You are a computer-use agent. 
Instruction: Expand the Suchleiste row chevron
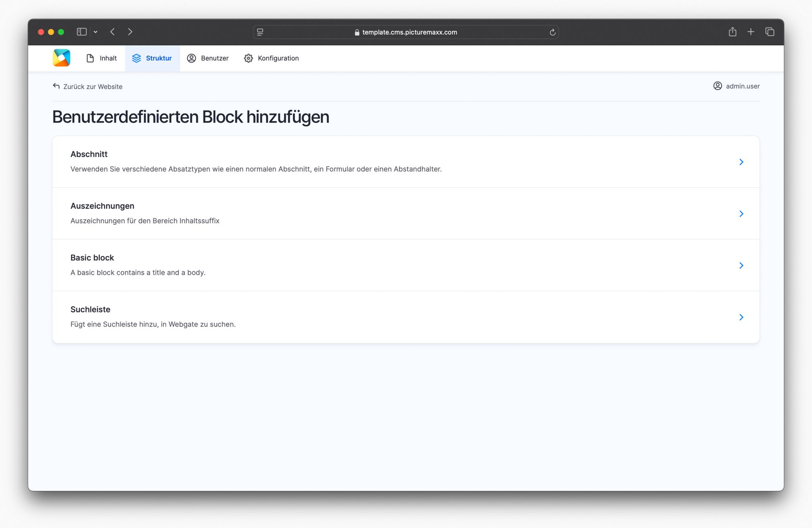coord(741,317)
